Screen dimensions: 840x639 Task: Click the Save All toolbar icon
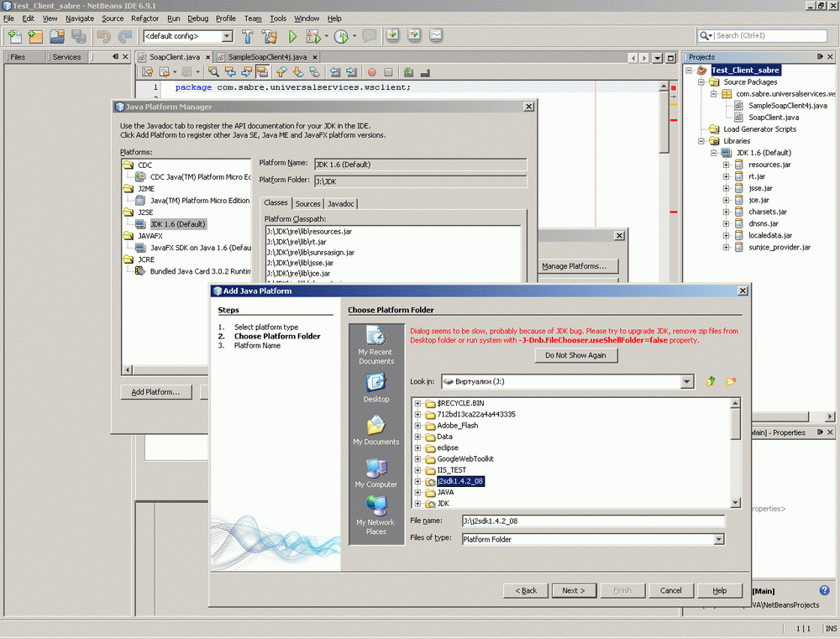79,36
